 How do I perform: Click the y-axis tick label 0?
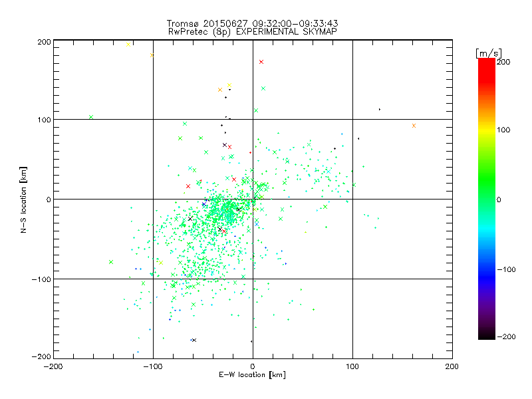pos(49,199)
